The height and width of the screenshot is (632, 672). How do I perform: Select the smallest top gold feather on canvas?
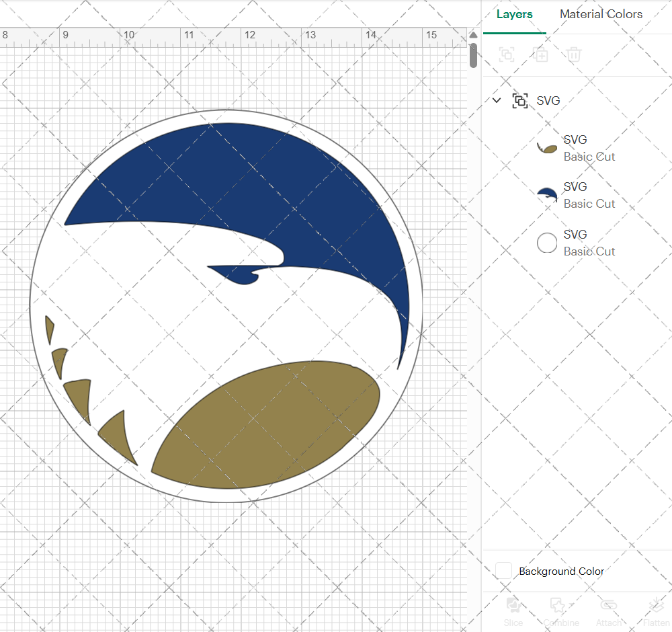tap(50, 330)
